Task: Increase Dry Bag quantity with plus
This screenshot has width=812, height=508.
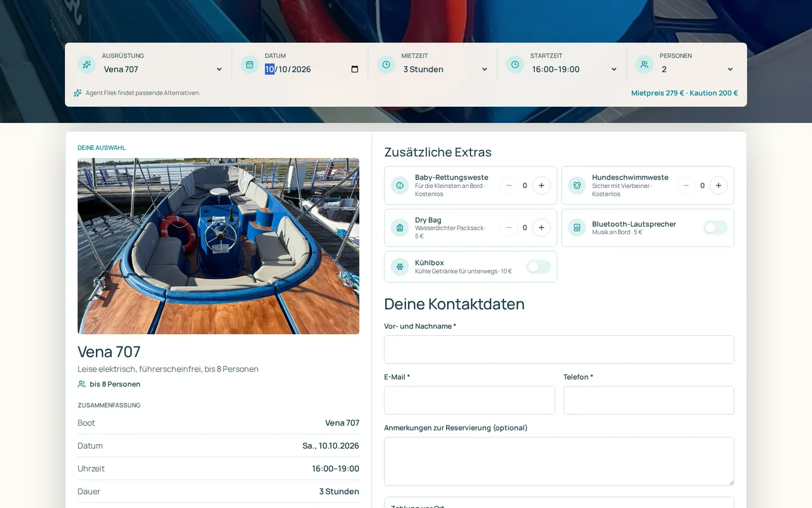Action: pyautogui.click(x=541, y=227)
